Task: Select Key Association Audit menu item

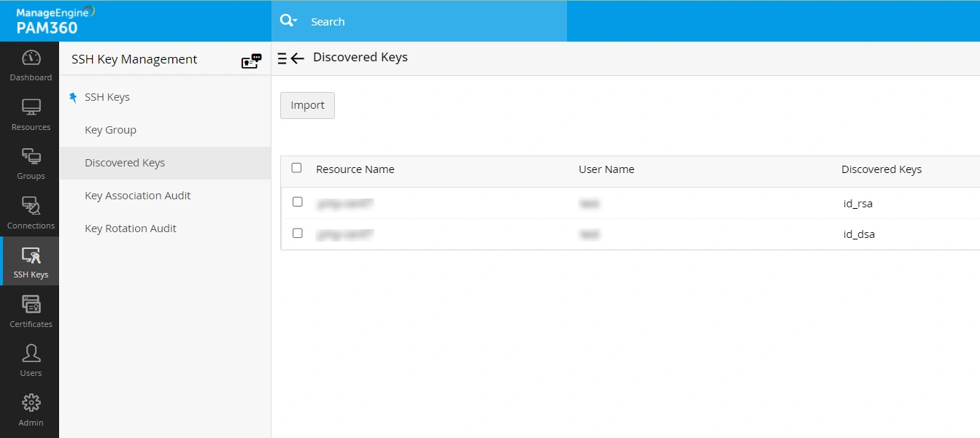Action: (x=137, y=196)
